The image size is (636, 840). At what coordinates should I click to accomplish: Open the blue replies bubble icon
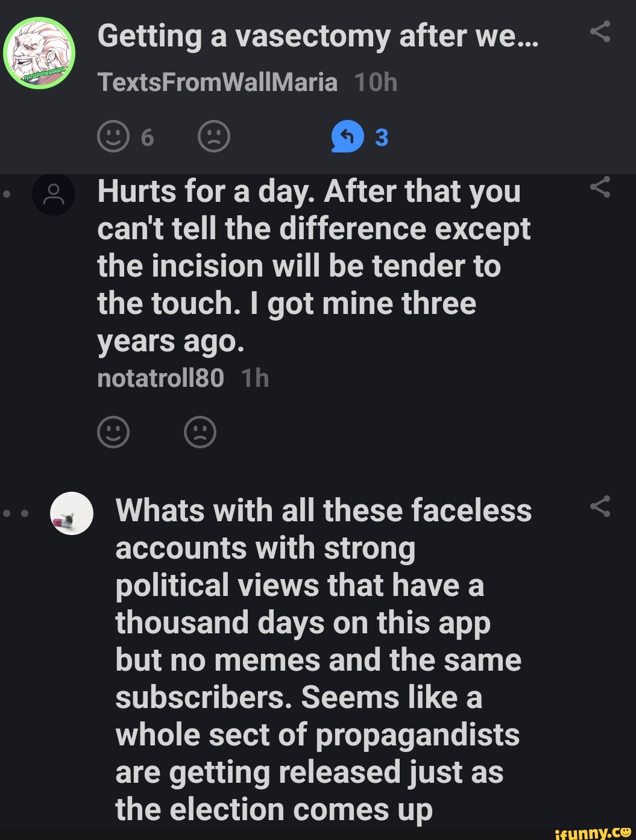tap(348, 136)
